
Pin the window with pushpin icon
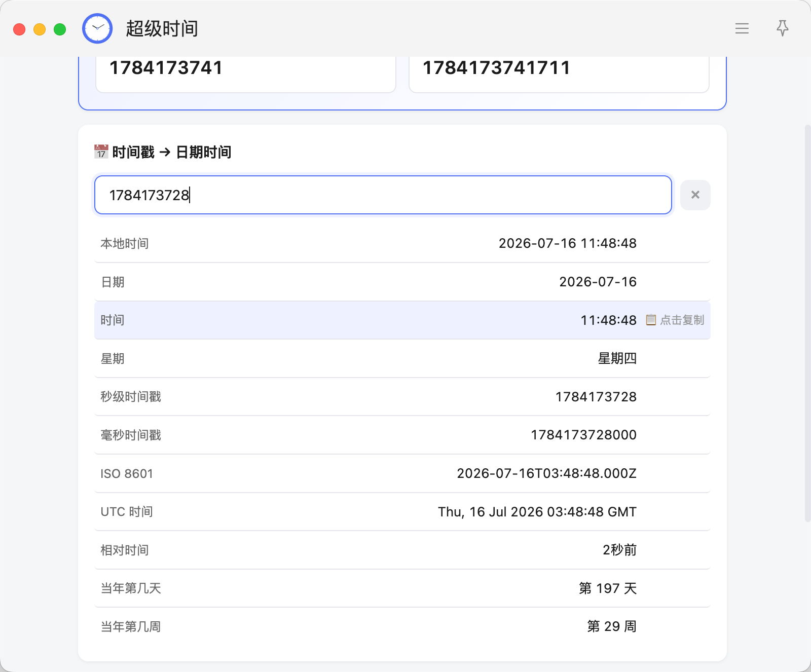[x=782, y=28]
